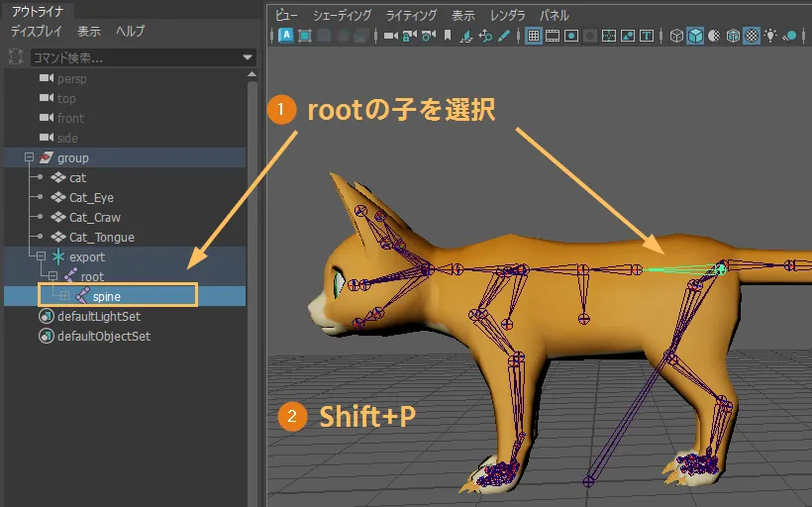This screenshot has width=812, height=507.
Task: Click the camera Bookmarks icon
Action: point(448,36)
